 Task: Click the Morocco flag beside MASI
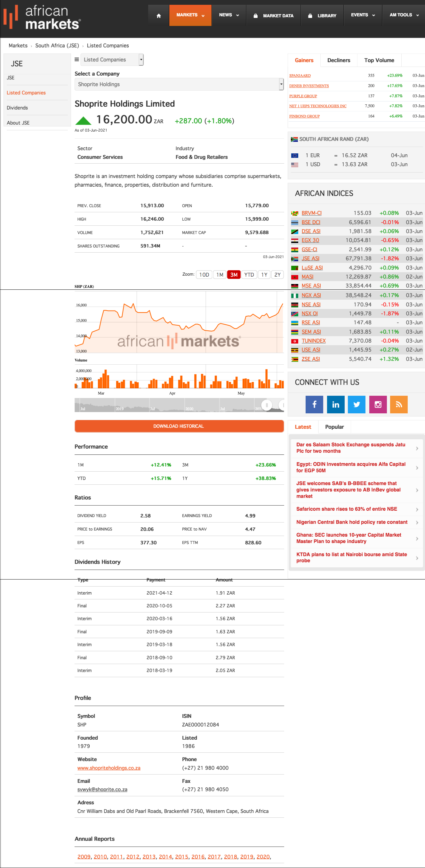click(x=295, y=277)
